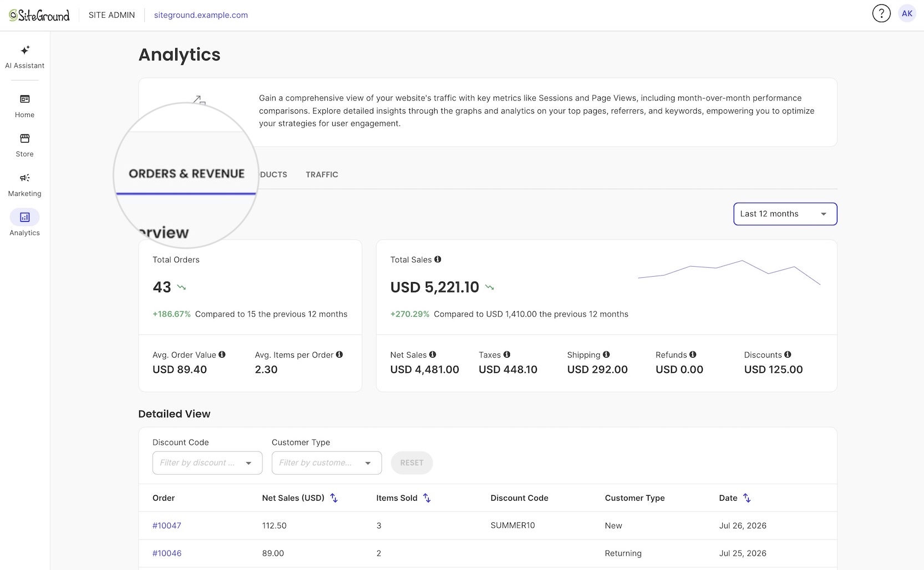Screen dimensions: 924x570
Task: Open the AI Assistant sparkle icon
Action: [x=25, y=50]
